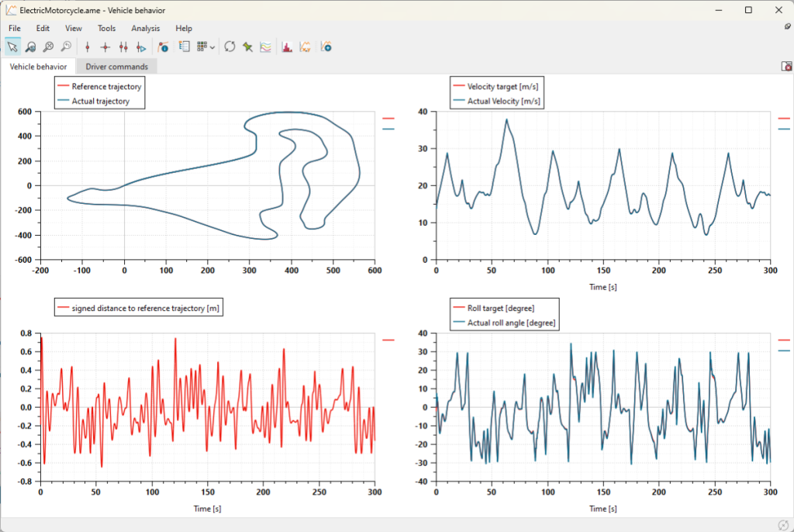Click the refresh plots icon
This screenshot has width=794, height=532.
tap(230, 47)
